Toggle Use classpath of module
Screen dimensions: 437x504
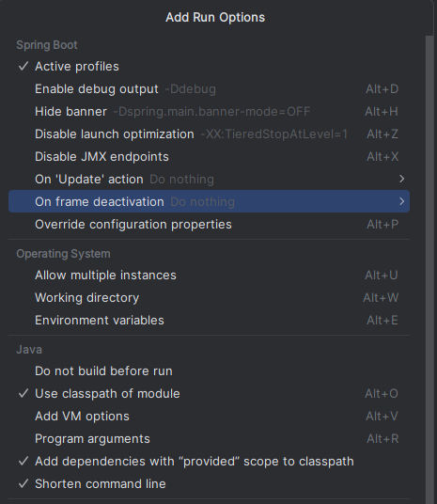(x=209, y=393)
